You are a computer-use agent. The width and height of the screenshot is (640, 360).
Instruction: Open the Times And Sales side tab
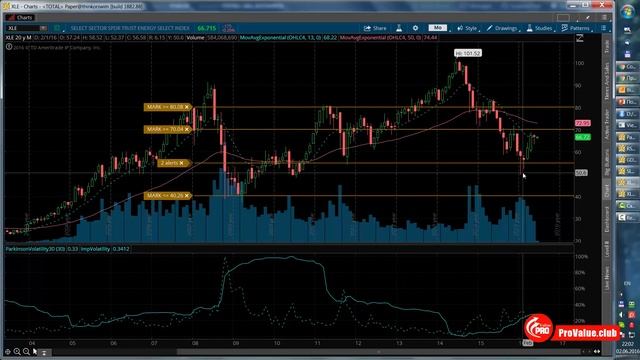607,82
